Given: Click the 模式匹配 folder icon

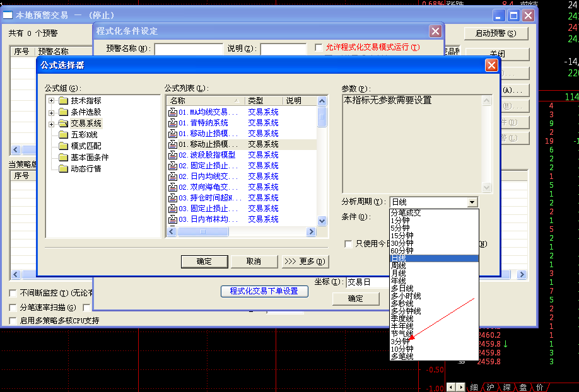Looking at the screenshot, I should 63,146.
